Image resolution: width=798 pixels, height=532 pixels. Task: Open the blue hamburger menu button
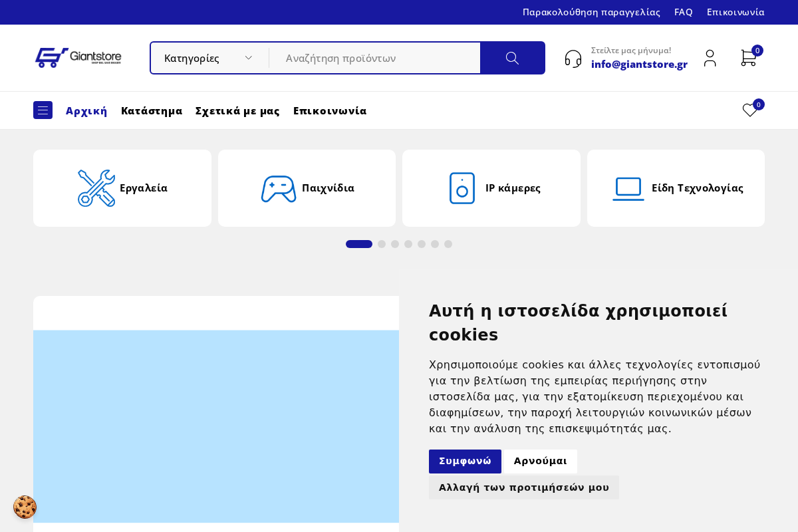pyautogui.click(x=43, y=110)
